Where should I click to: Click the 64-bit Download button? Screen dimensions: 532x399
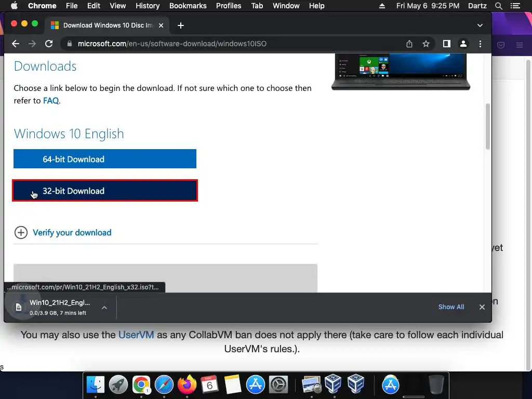tap(105, 159)
